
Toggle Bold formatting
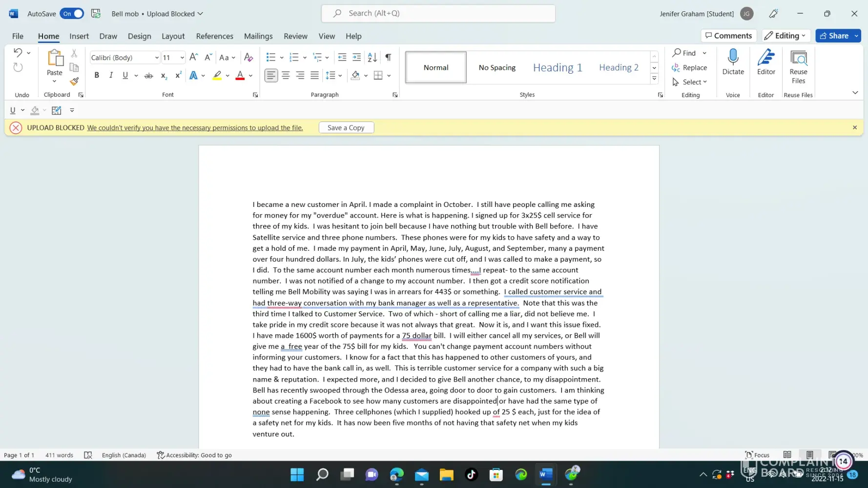click(97, 76)
